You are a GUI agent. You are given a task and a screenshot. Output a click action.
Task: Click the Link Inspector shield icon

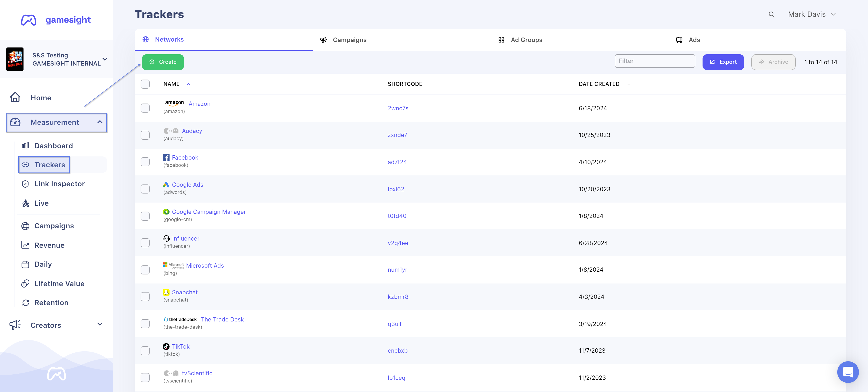tap(25, 184)
